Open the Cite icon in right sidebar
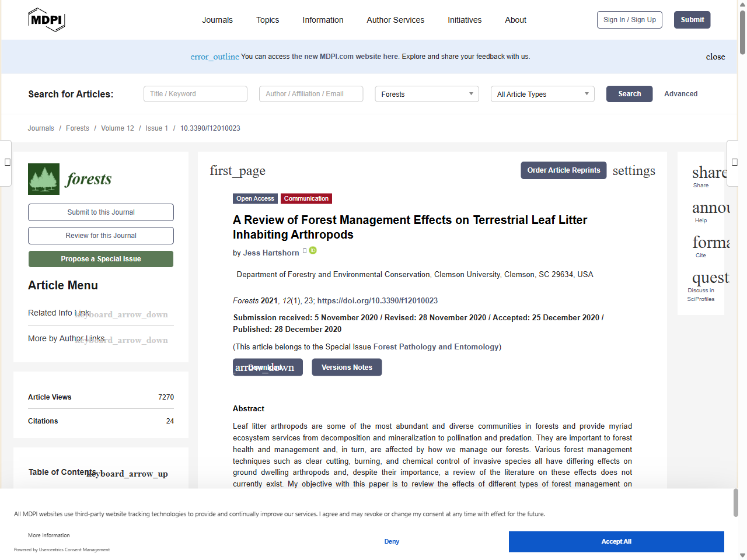The height and width of the screenshot is (560, 747). pyautogui.click(x=708, y=242)
